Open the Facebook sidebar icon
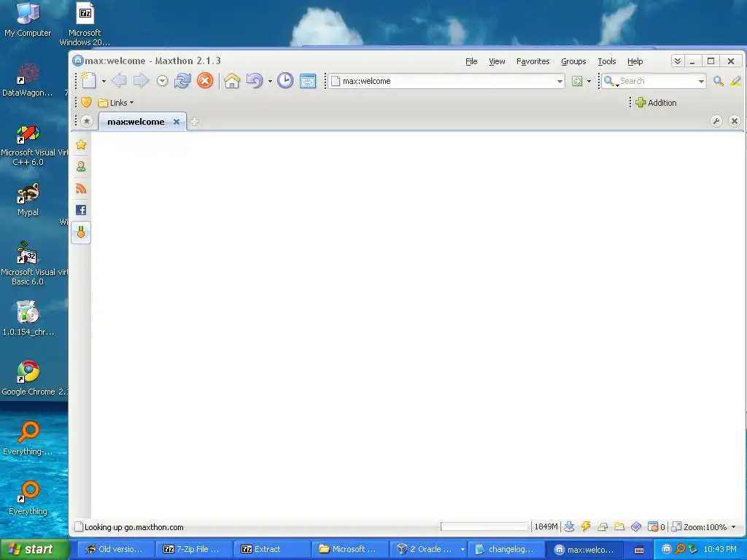This screenshot has height=560, width=747. click(81, 210)
